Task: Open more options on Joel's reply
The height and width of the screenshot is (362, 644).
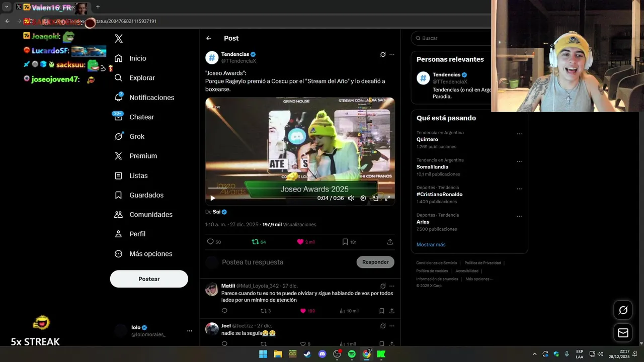Action: tap(392, 326)
